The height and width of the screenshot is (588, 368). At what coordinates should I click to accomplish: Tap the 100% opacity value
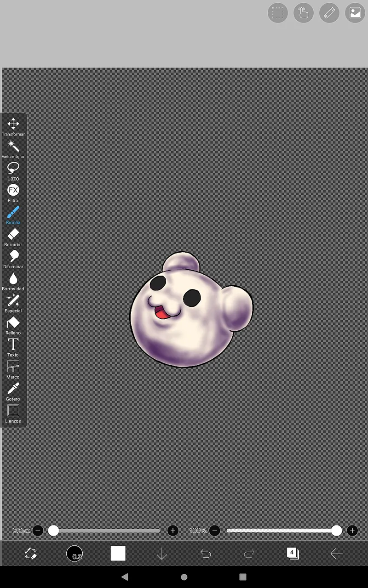click(198, 531)
